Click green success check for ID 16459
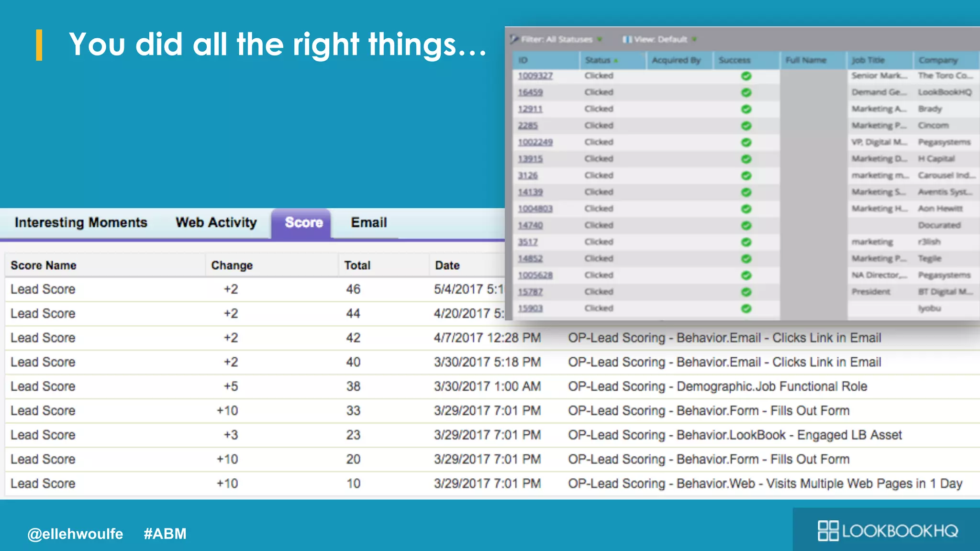Image resolution: width=980 pixels, height=551 pixels. coord(746,93)
